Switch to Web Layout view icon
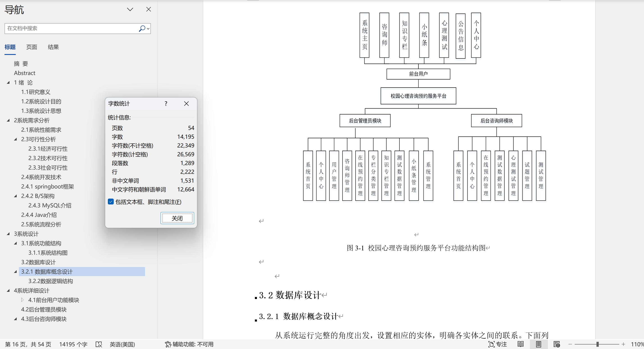The image size is (644, 349). point(557,344)
